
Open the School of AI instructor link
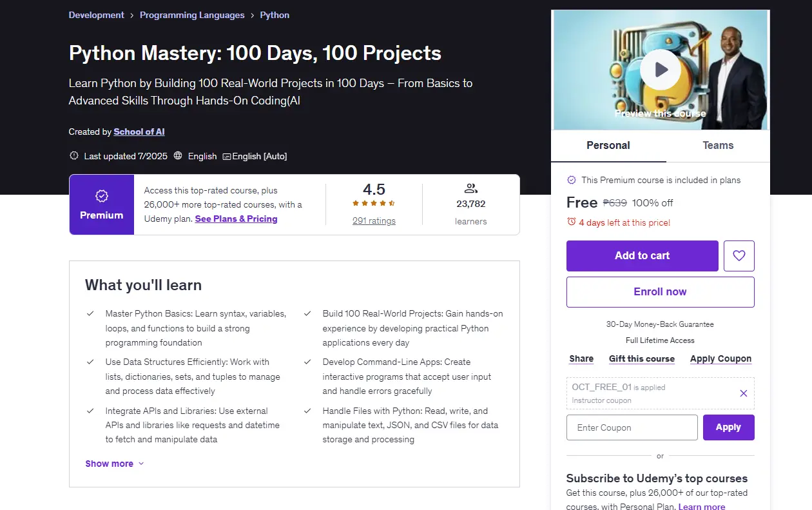click(139, 132)
